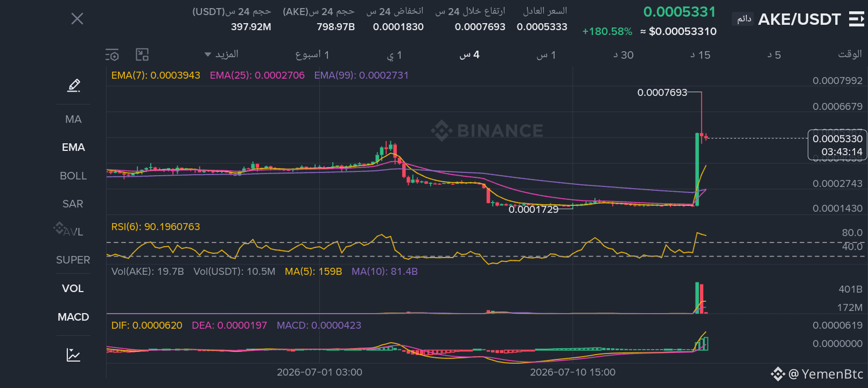The height and width of the screenshot is (388, 868).
Task: Click the current price tag 0.0005330
Action: pyautogui.click(x=837, y=139)
